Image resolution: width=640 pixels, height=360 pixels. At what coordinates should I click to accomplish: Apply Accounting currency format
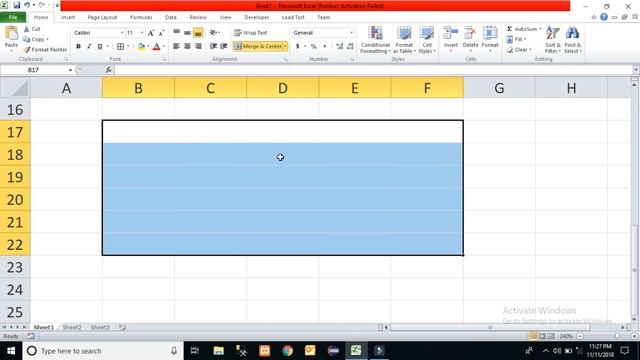click(x=298, y=47)
